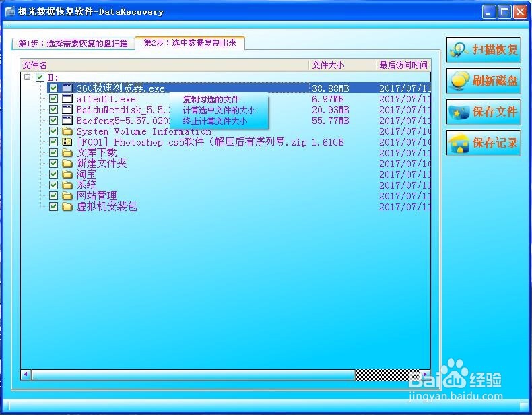532x415 pixels.
Task: Click the 网站管理 folder icon
Action: coord(67,196)
